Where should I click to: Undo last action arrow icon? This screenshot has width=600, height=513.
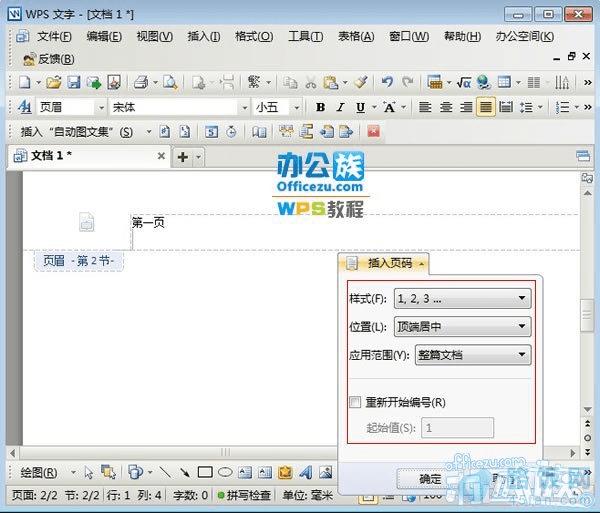coord(387,82)
